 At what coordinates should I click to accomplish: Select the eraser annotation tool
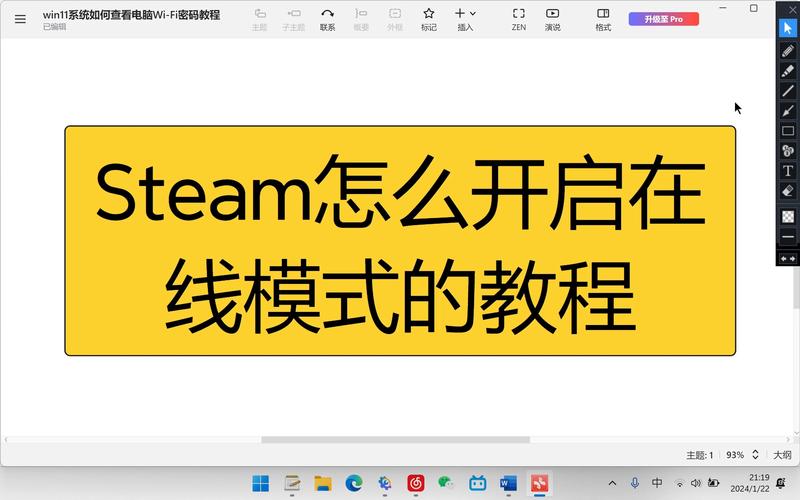coord(788,191)
